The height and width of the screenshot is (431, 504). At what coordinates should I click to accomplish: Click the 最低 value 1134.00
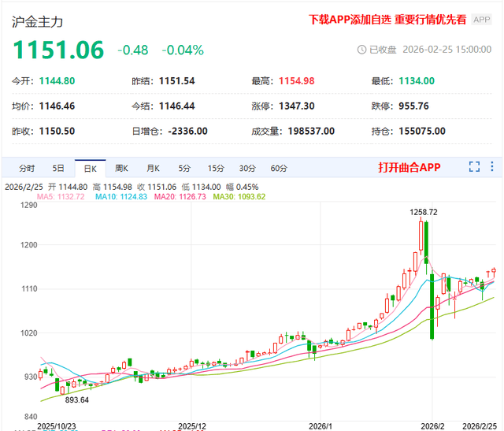click(x=417, y=80)
